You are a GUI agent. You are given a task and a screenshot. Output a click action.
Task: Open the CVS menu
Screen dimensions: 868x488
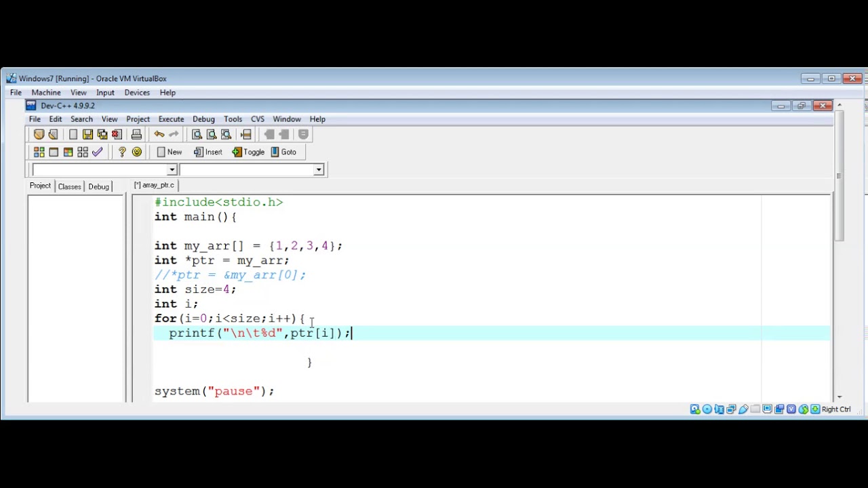[258, 119]
